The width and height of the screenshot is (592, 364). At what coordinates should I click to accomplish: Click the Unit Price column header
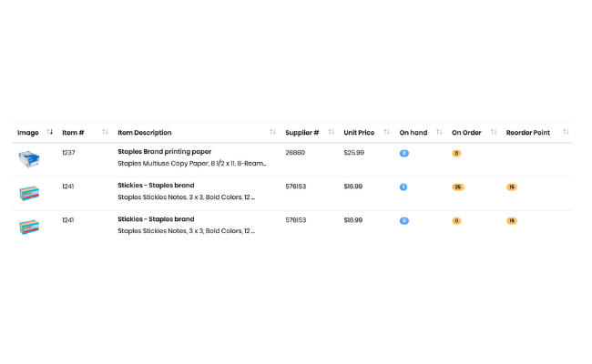pyautogui.click(x=359, y=133)
